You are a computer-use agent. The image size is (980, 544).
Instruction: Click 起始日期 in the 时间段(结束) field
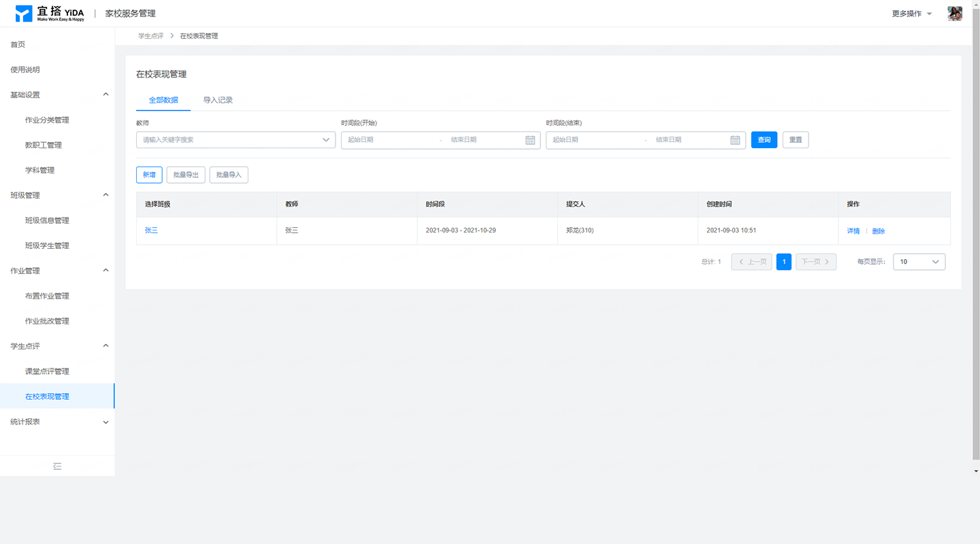click(566, 140)
